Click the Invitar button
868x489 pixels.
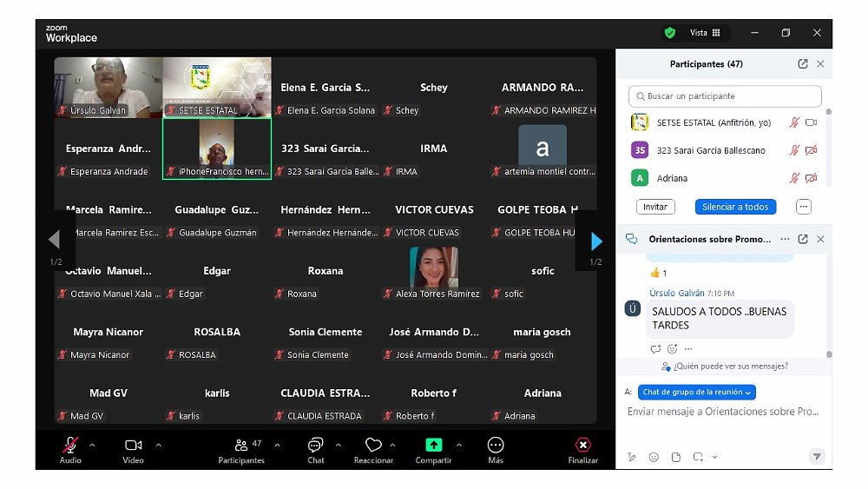click(x=655, y=207)
